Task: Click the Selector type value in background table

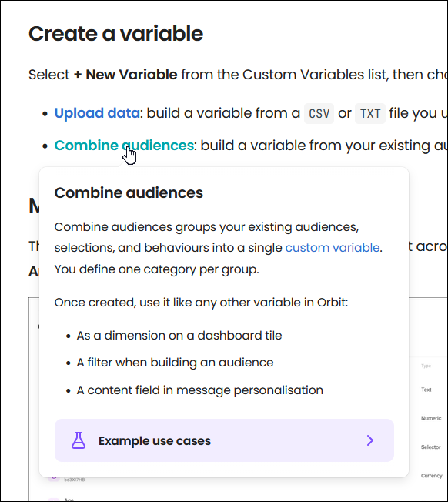Action: tap(431, 447)
